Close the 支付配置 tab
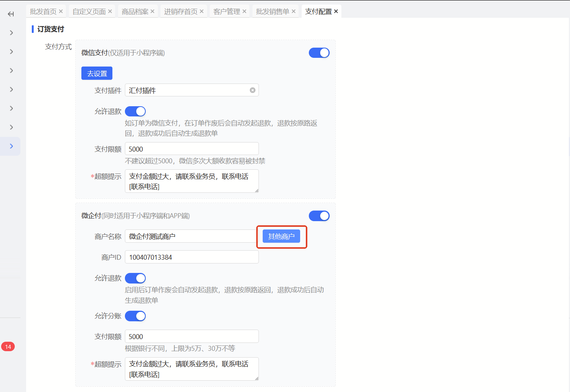The width and height of the screenshot is (570, 392). [x=336, y=11]
